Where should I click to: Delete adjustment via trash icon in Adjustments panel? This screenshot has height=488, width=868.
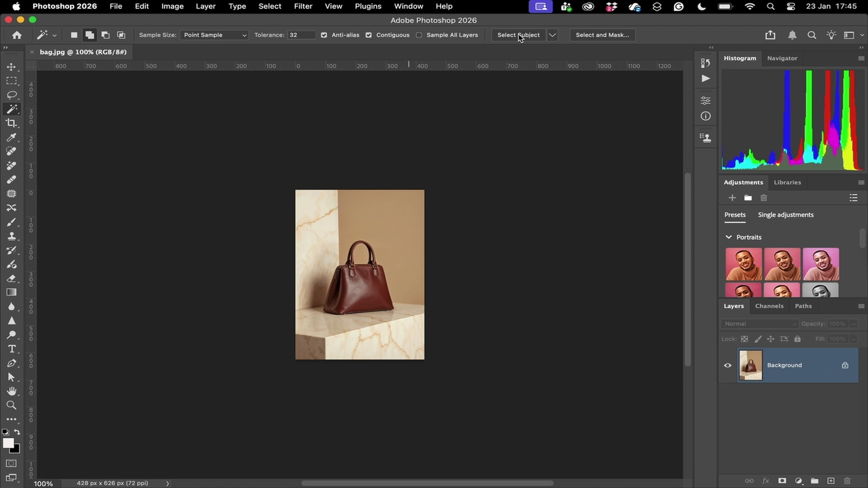click(x=763, y=197)
